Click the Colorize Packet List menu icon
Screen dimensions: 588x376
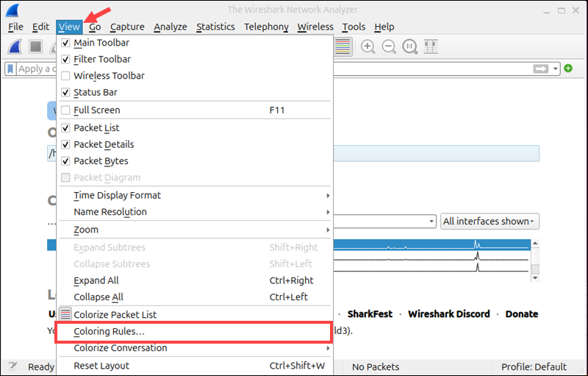pyautogui.click(x=65, y=314)
